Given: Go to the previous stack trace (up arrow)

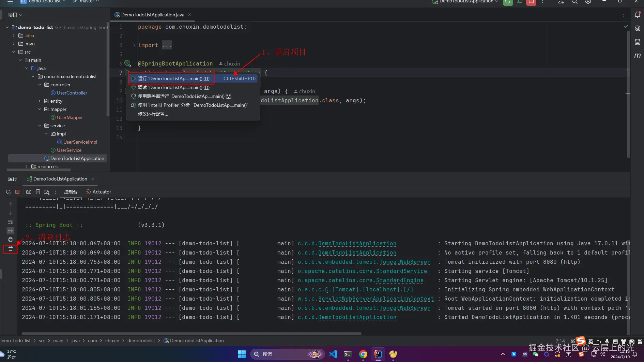Looking at the screenshot, I should click(11, 204).
